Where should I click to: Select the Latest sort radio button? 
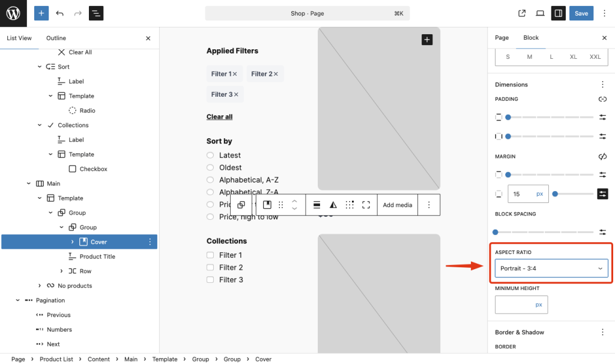point(210,156)
